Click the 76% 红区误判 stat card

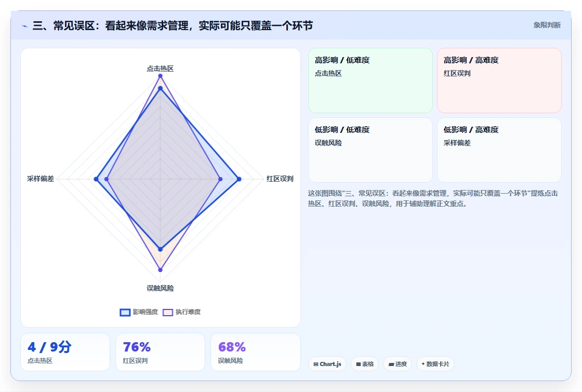coord(161,352)
